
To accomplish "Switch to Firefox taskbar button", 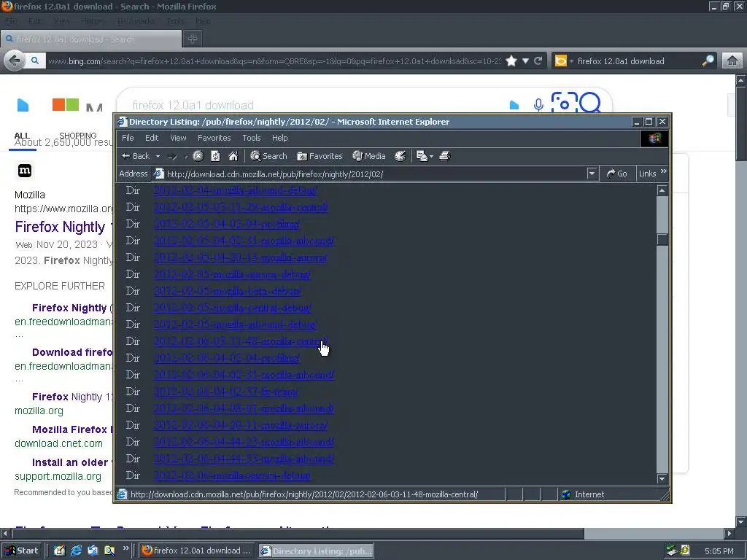I will pyautogui.click(x=197, y=551).
